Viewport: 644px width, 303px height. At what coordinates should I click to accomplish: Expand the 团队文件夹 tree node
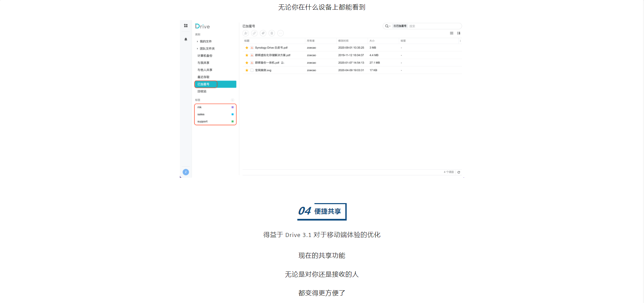click(x=197, y=49)
